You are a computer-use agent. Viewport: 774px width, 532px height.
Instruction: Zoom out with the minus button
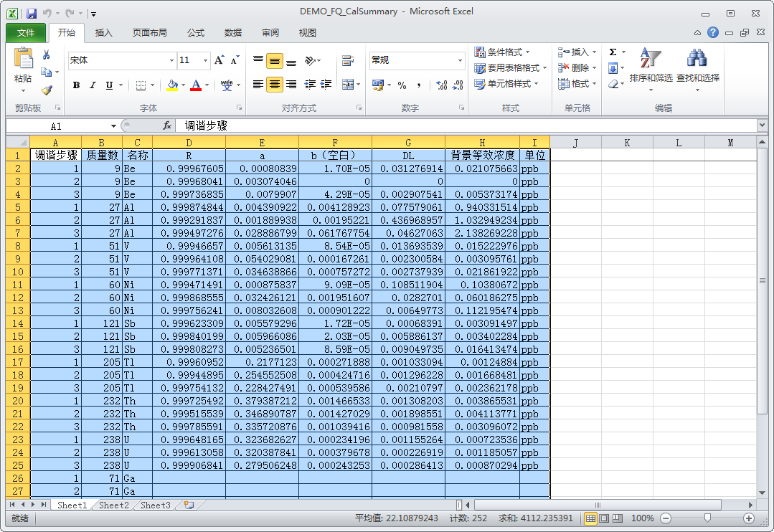coord(666,518)
